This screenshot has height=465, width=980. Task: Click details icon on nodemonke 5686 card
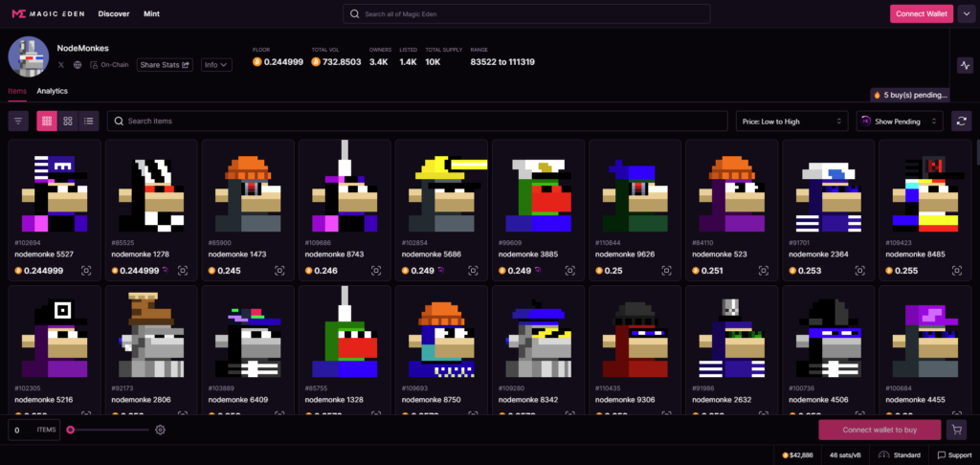[x=473, y=271]
